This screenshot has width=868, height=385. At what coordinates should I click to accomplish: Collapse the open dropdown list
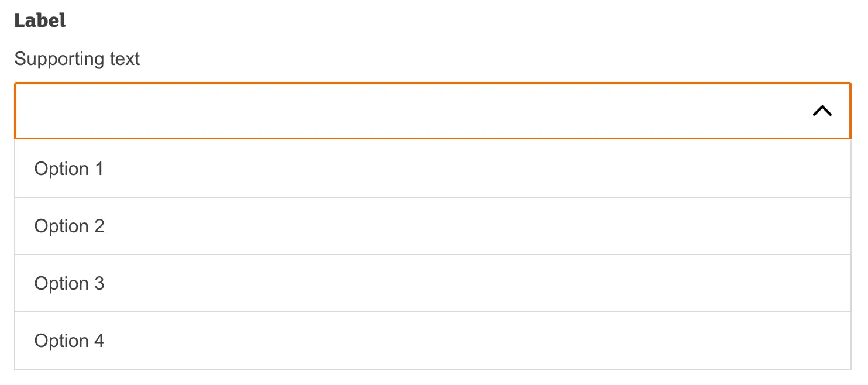point(822,111)
